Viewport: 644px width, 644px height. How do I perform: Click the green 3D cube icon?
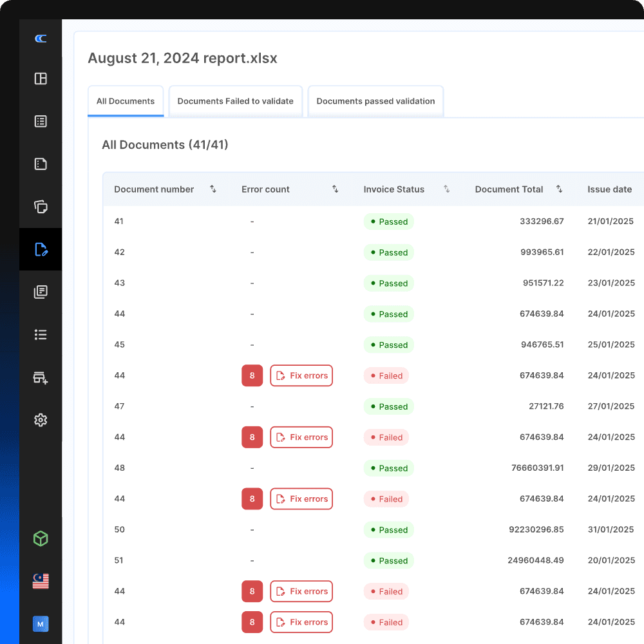pos(41,538)
